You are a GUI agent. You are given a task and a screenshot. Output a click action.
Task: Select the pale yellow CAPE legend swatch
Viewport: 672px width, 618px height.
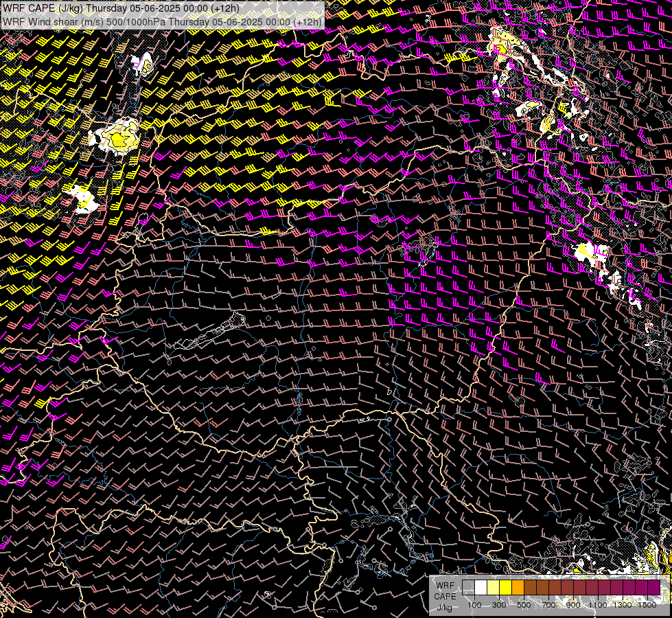(494, 587)
